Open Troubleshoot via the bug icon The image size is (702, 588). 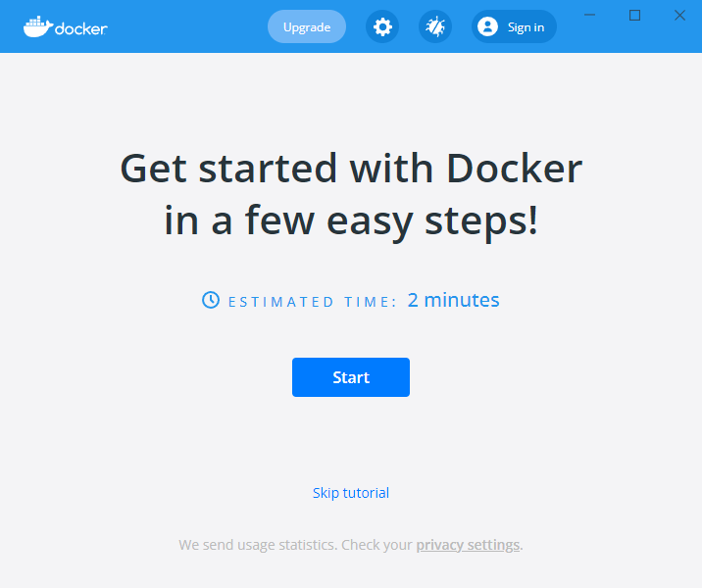coord(435,26)
